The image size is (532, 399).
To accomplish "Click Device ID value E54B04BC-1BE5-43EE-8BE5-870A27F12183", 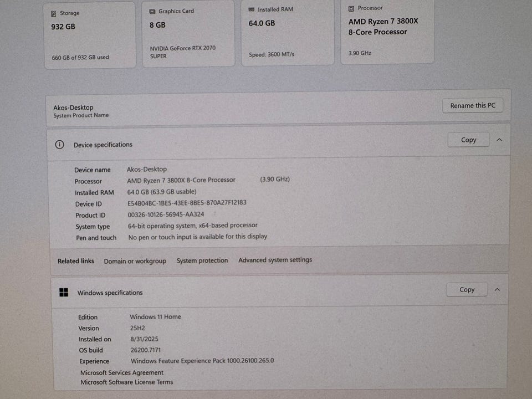I will click(187, 203).
